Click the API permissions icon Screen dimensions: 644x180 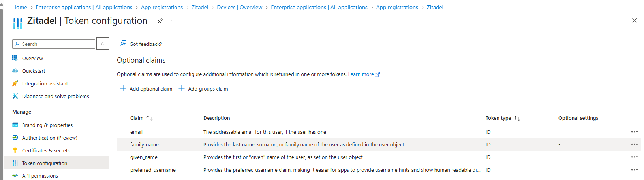click(15, 175)
